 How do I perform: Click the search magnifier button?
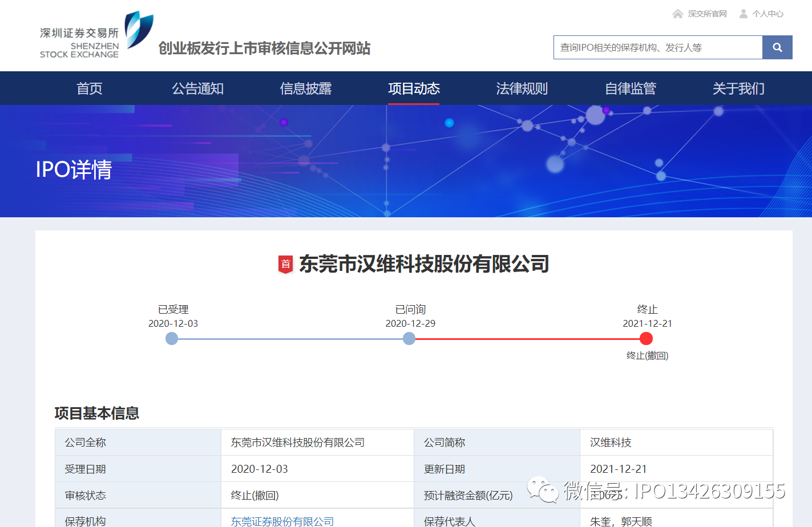777,47
